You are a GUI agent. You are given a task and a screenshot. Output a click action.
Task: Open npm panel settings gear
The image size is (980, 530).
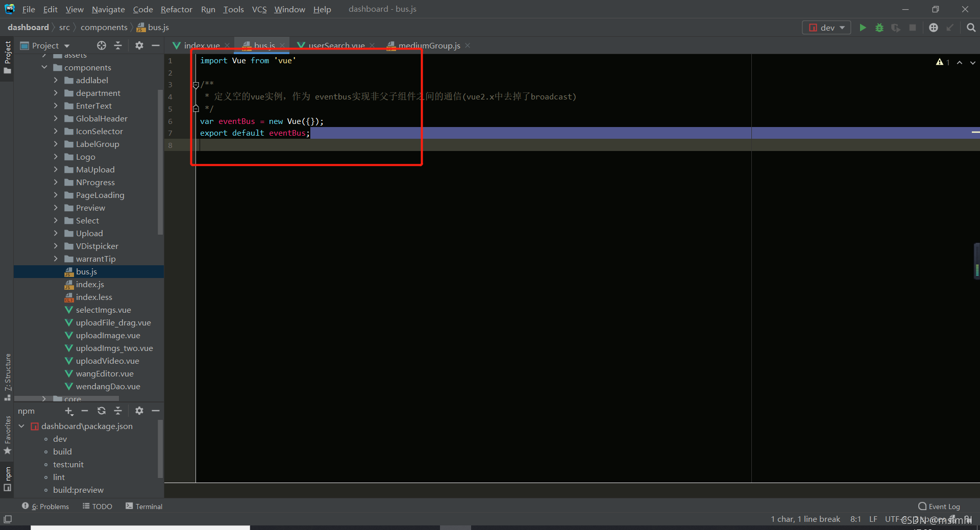click(139, 411)
